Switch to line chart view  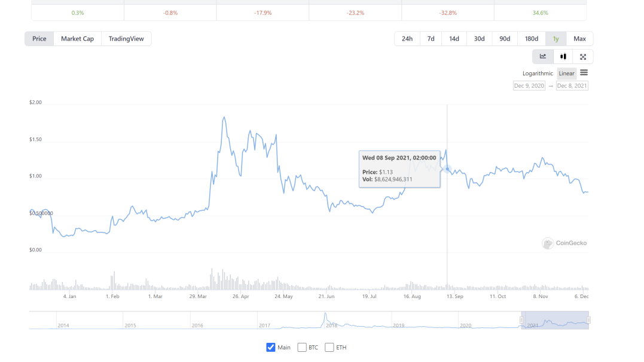click(x=543, y=57)
